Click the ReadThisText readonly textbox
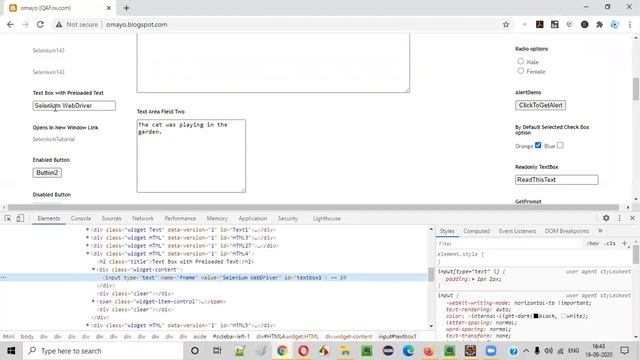 [x=557, y=180]
